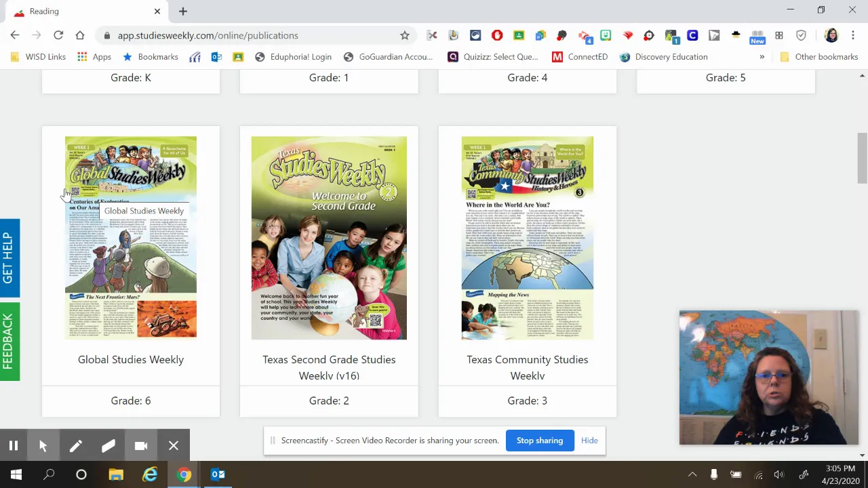Select the Screencastify mouse pointer tool
The height and width of the screenshot is (488, 868).
point(43,445)
